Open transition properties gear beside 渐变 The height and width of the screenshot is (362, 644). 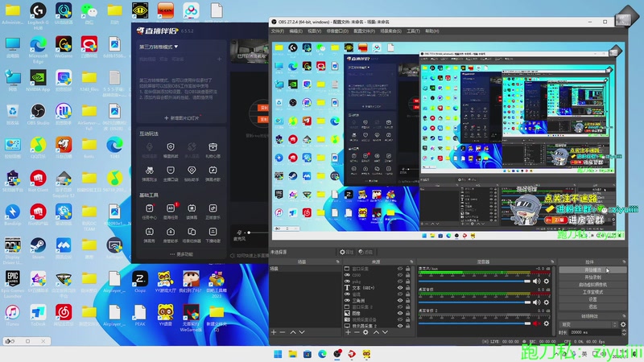pos(623,324)
